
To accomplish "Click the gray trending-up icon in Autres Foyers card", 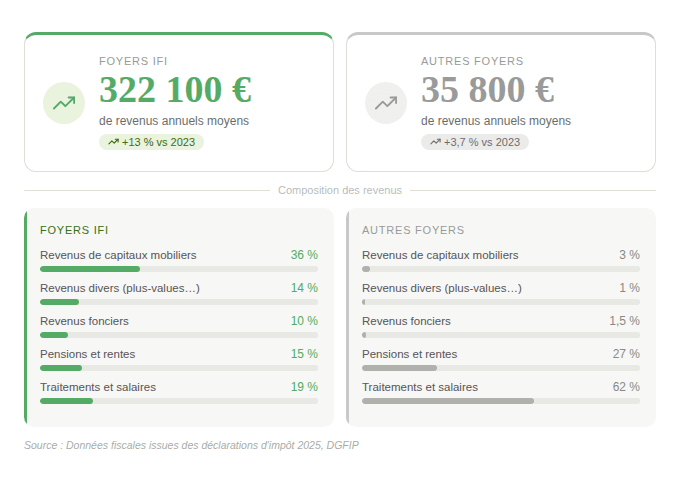I will pos(386,103).
